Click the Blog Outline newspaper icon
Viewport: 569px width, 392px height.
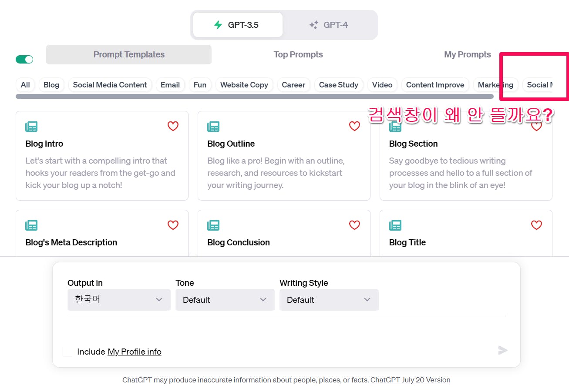(x=213, y=127)
